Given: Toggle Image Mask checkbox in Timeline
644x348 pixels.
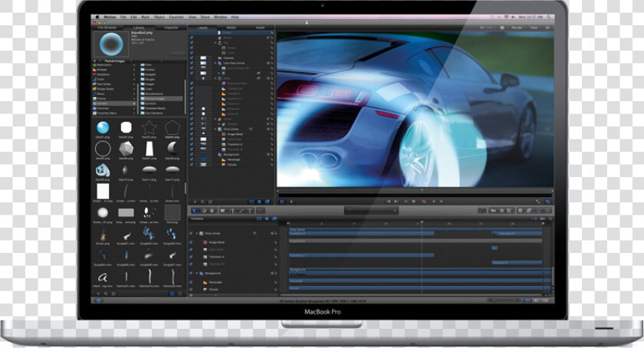Looking at the screenshot, I should click(192, 242).
